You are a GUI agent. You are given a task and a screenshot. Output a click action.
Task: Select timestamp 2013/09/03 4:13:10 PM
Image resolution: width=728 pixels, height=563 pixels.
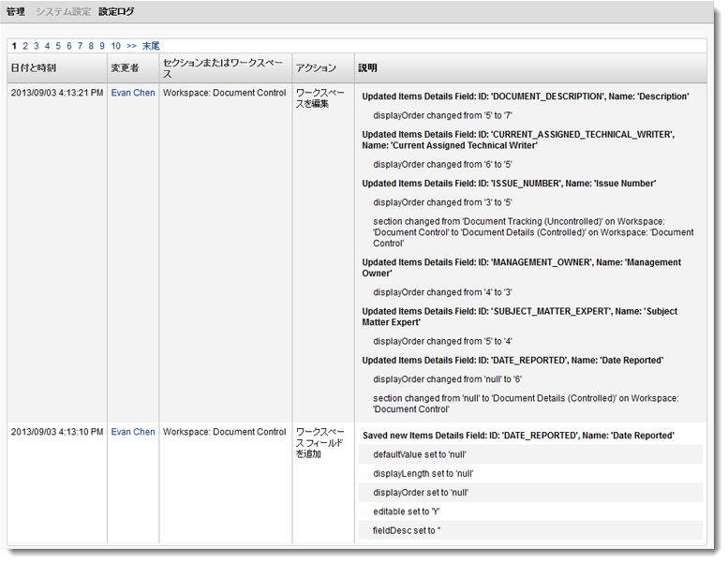coord(57,432)
